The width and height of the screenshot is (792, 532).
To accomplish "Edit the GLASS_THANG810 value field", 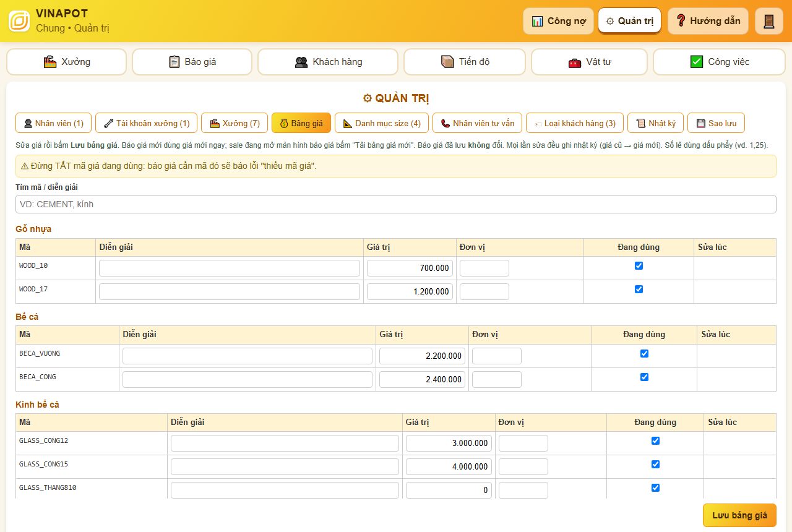I will point(449,491).
